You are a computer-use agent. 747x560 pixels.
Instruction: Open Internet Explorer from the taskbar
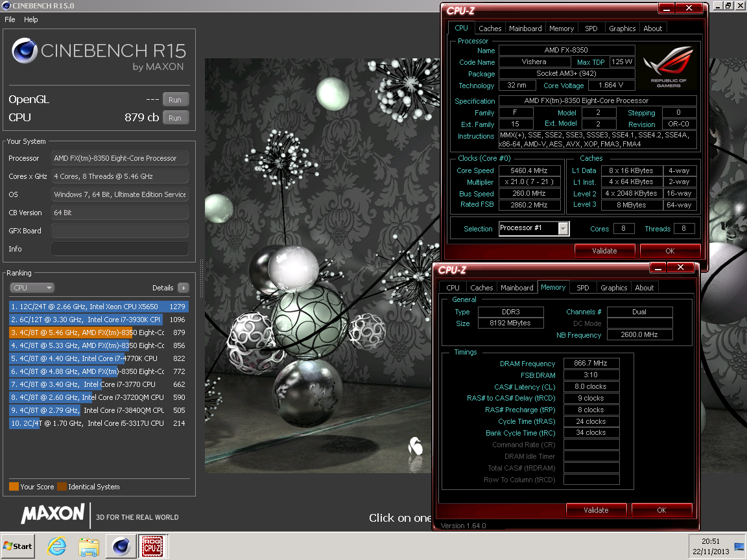point(56,546)
